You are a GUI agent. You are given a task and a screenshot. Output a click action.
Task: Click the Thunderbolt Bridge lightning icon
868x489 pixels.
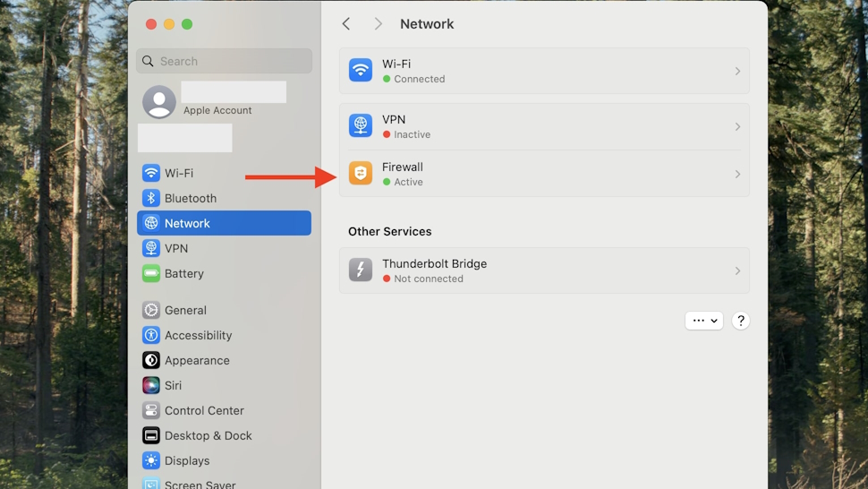pos(361,270)
